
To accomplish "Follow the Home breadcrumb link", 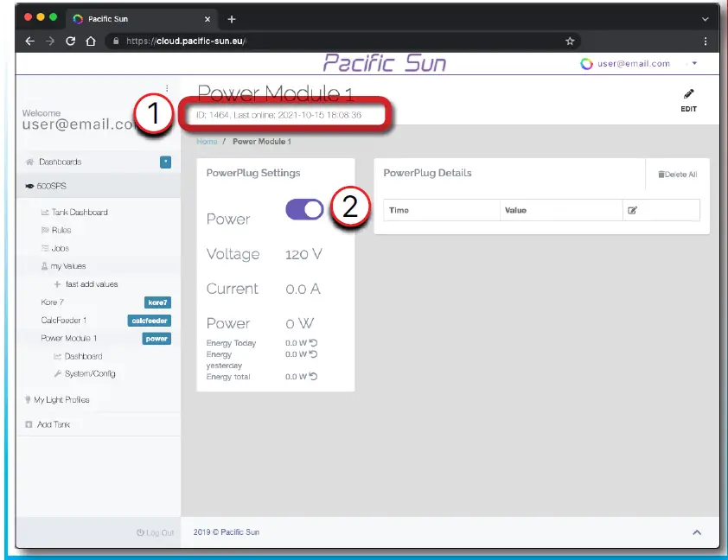I will [x=207, y=142].
